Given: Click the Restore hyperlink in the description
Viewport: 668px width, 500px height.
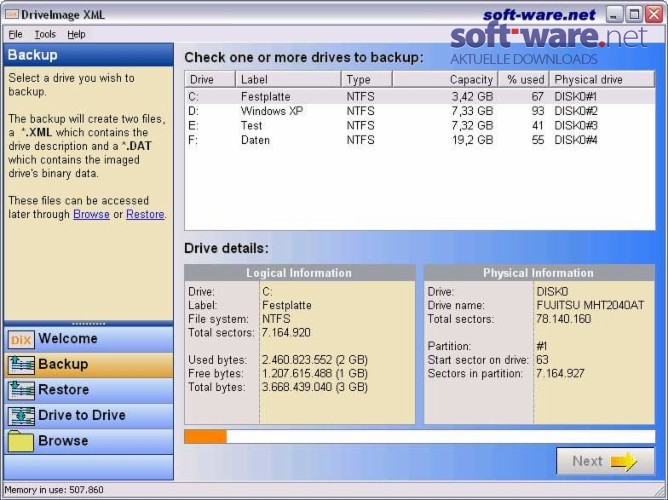Looking at the screenshot, I should (145, 214).
